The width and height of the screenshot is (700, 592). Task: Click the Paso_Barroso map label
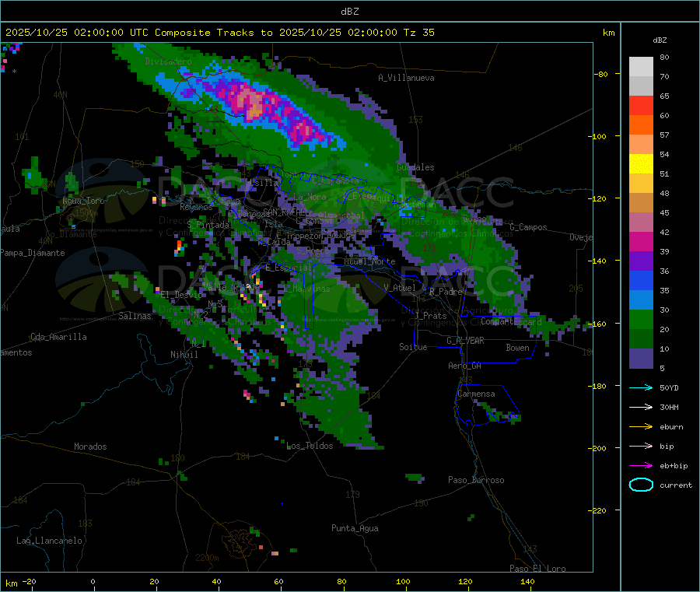(x=476, y=481)
